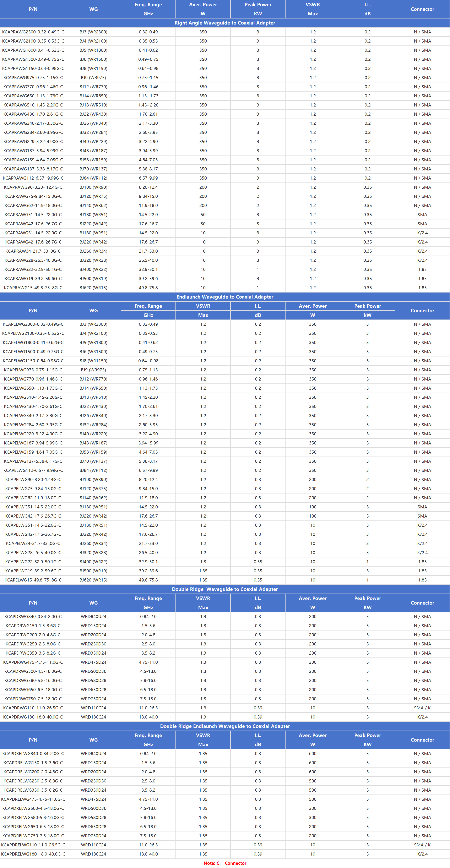Click average power '200' in KCAPRAWG75-9.84-15.0G-C row
The height and width of the screenshot is (868, 450).
tap(203, 196)
